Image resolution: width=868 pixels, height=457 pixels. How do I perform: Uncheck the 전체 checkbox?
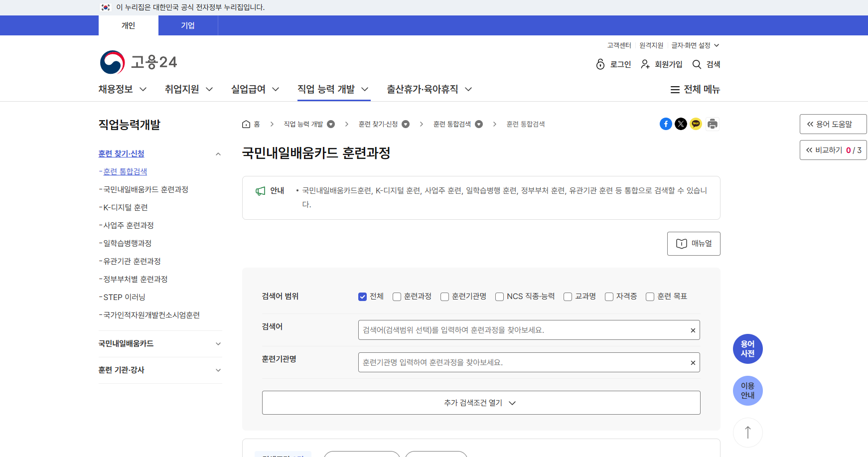(363, 297)
